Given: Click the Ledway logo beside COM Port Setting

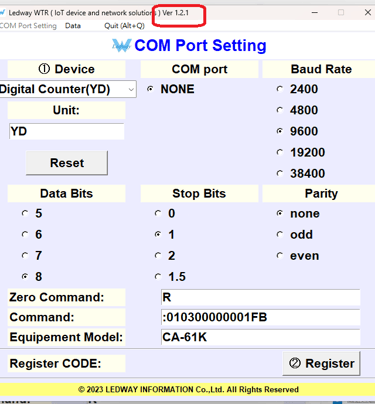Looking at the screenshot, I should tap(121, 45).
